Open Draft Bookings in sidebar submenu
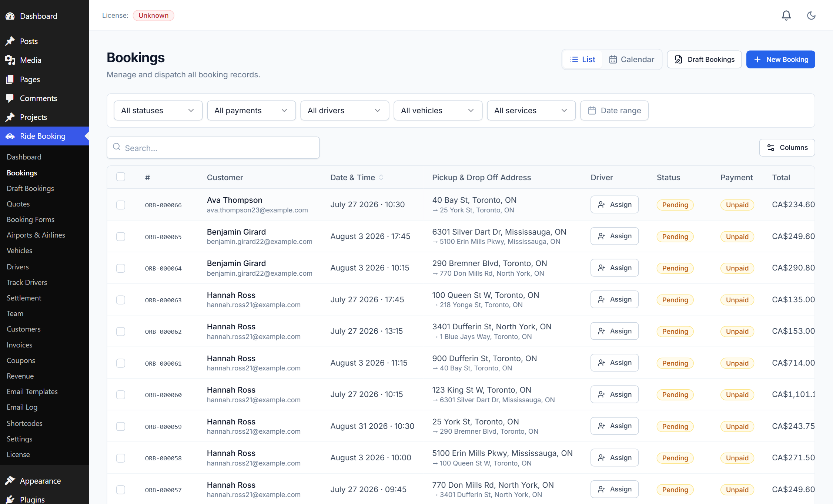 [30, 188]
